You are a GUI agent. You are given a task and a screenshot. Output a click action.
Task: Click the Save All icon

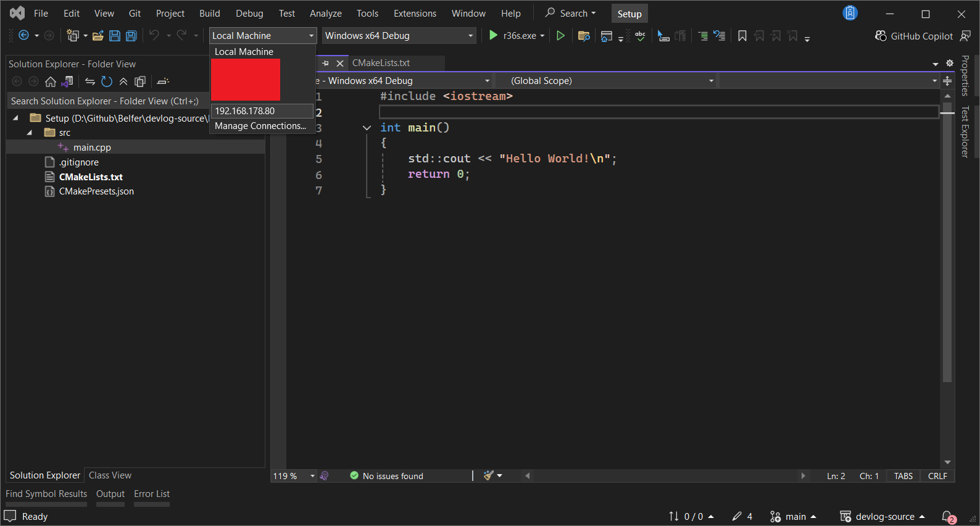[131, 36]
